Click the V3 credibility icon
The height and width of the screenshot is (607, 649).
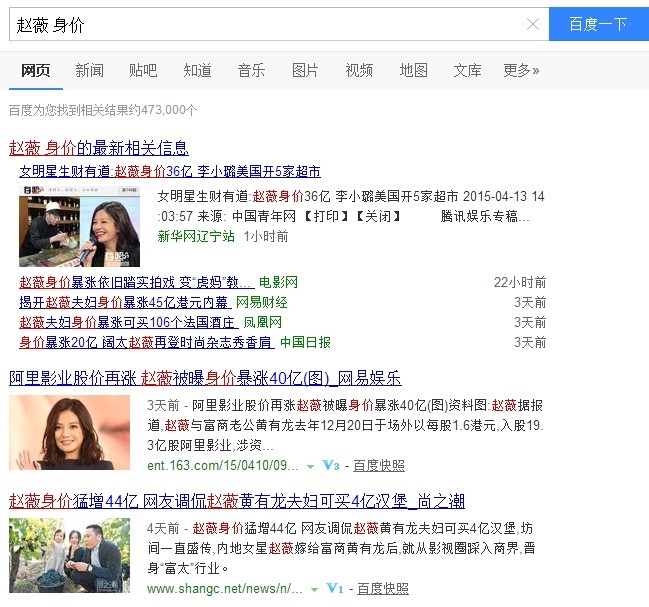click(x=331, y=465)
